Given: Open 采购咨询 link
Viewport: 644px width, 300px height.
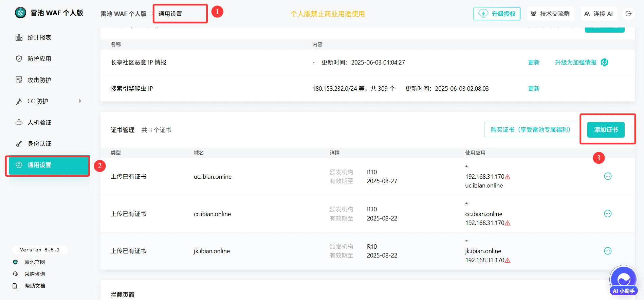Looking at the screenshot, I should [35, 274].
